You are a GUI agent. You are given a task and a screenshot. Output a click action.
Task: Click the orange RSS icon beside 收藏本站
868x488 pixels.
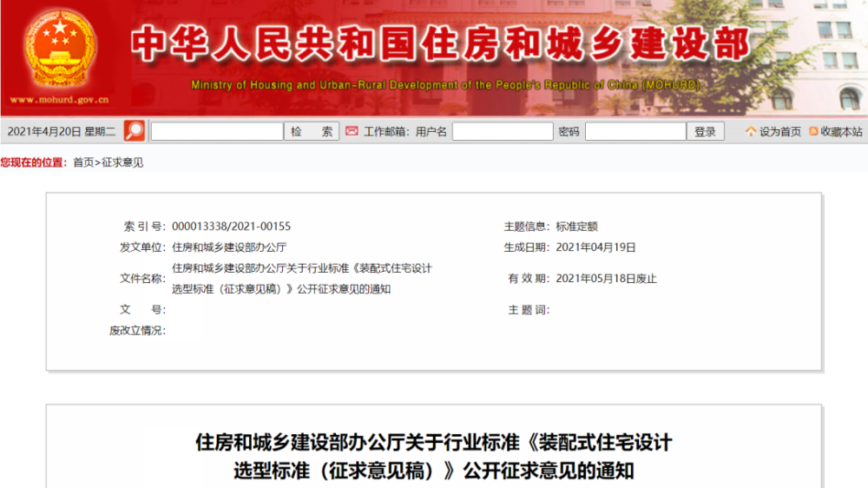pos(813,131)
